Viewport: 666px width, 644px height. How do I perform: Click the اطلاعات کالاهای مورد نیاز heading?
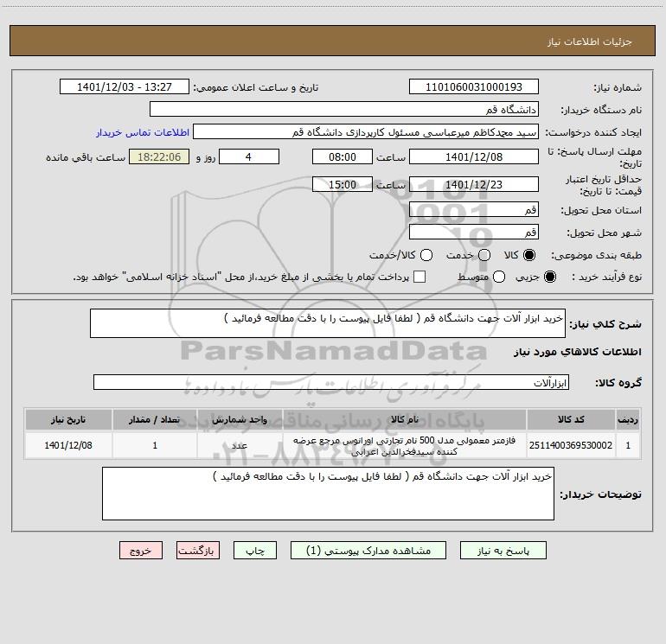pyautogui.click(x=578, y=352)
